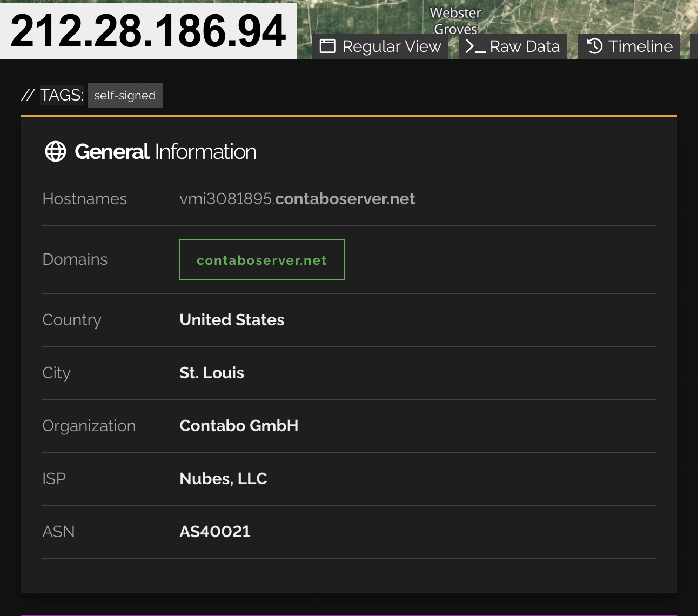698x616 pixels.
Task: Open the Timeline tab label
Action: [640, 46]
